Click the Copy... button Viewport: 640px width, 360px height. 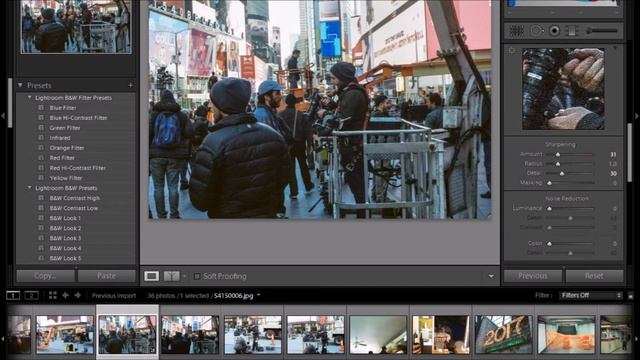click(45, 276)
